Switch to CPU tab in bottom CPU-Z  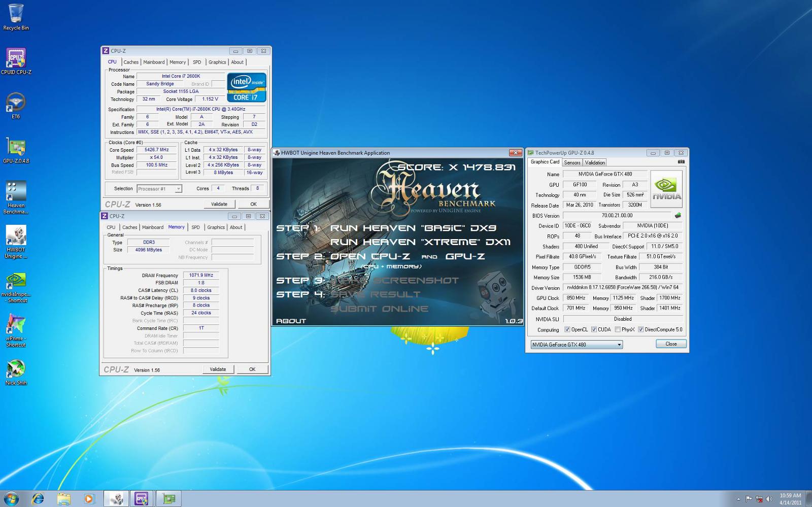click(x=111, y=227)
